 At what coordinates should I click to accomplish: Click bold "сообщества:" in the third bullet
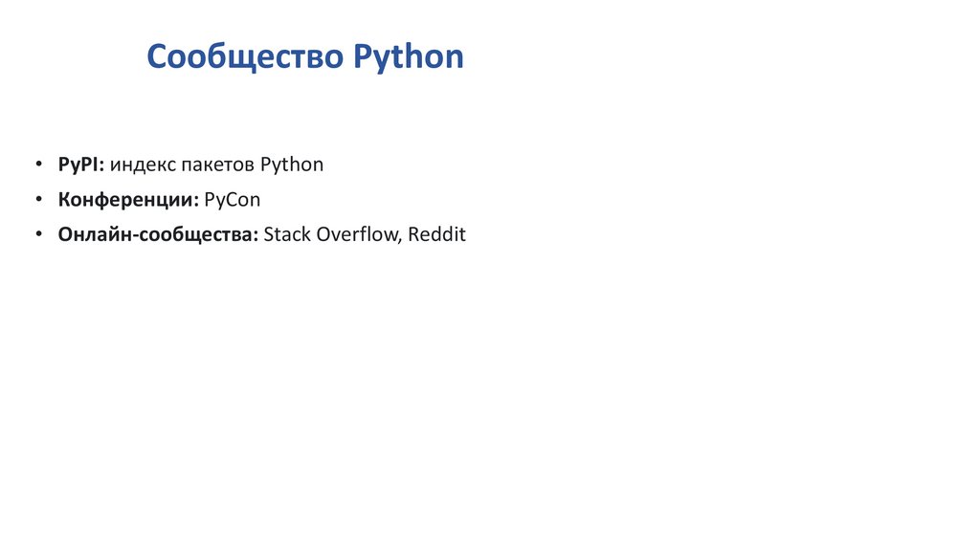coord(198,235)
